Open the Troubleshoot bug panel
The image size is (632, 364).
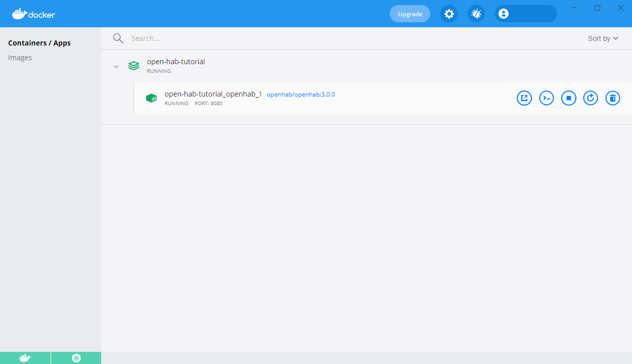click(476, 14)
